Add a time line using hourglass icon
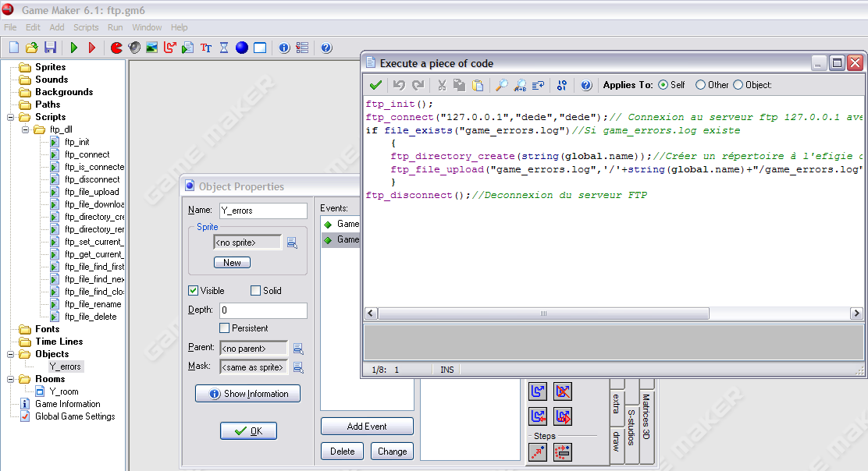This screenshot has width=868, height=471. [x=224, y=48]
